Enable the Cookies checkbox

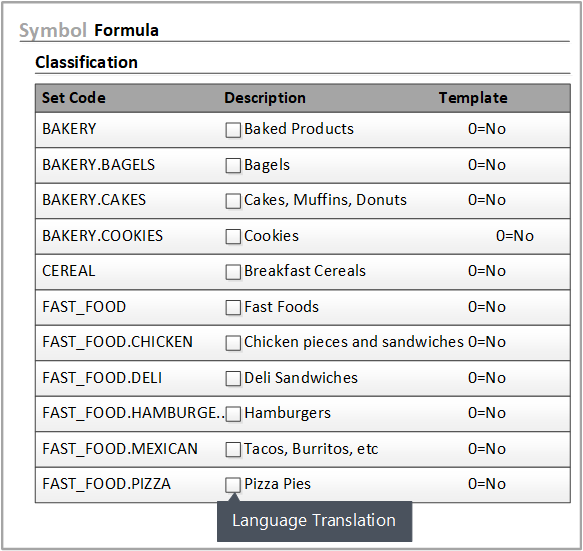point(233,236)
